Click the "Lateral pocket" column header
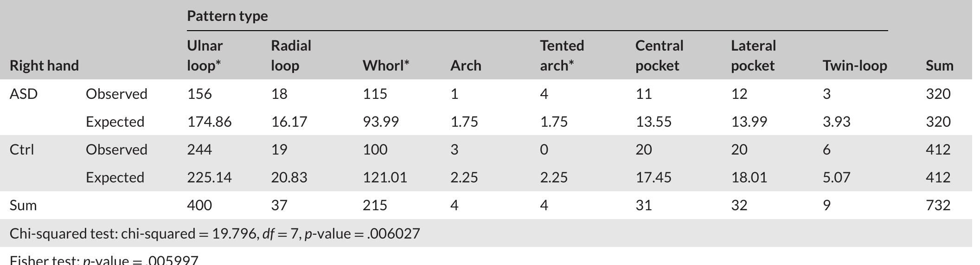The width and height of the screenshot is (980, 265). pos(753,56)
